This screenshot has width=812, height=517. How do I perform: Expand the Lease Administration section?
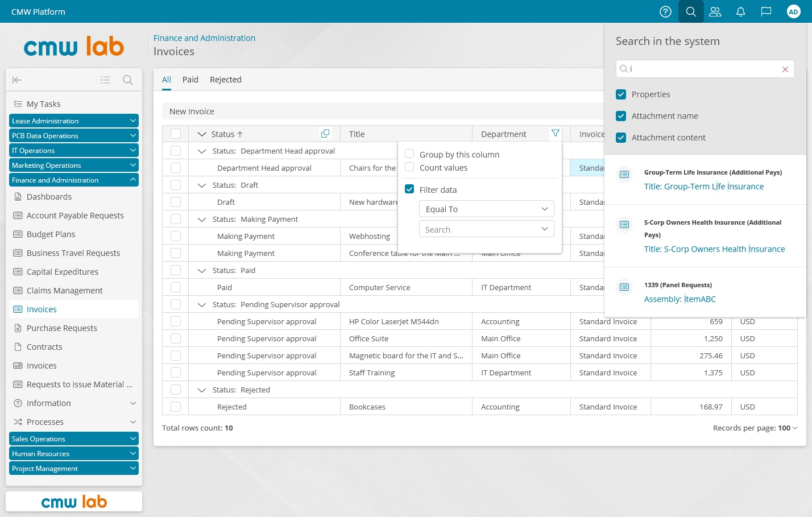click(74, 121)
